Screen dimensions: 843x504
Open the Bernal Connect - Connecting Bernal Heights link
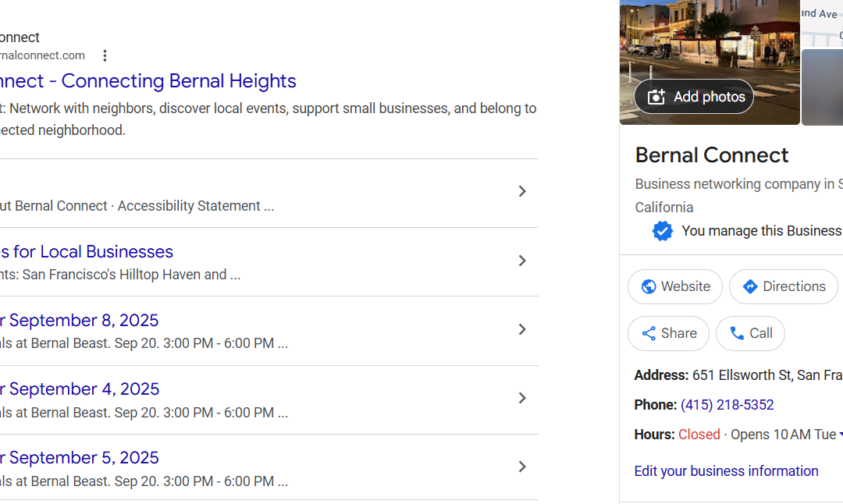coord(148,81)
